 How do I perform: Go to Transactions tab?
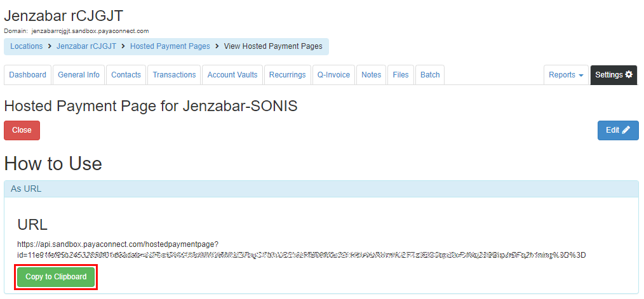point(174,75)
